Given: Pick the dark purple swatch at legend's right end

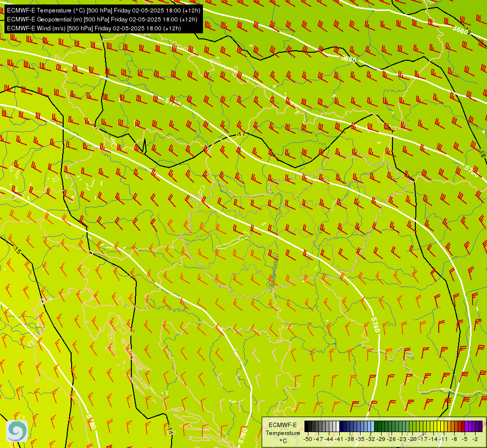Looking at the screenshot, I should (x=481, y=427).
